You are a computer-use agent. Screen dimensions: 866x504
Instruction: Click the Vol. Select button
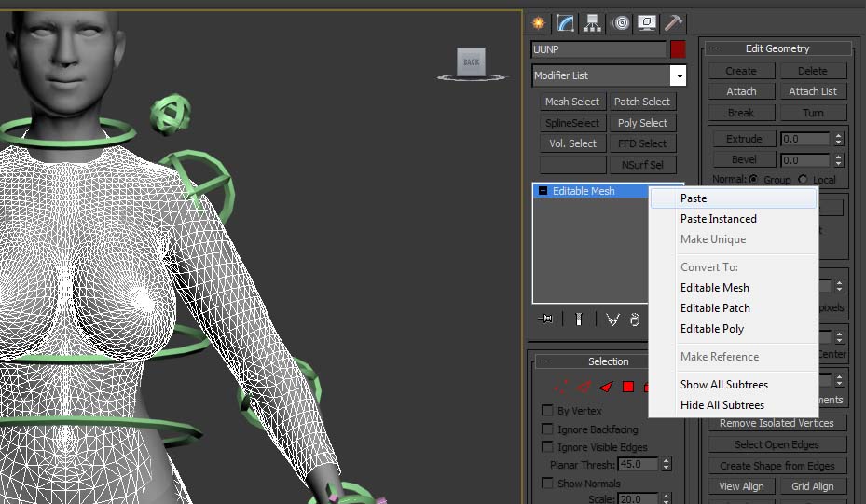(x=572, y=143)
